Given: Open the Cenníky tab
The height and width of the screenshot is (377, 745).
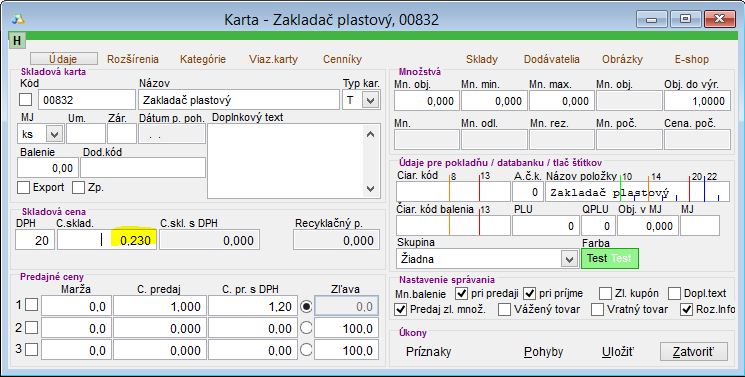Looking at the screenshot, I should 342,59.
